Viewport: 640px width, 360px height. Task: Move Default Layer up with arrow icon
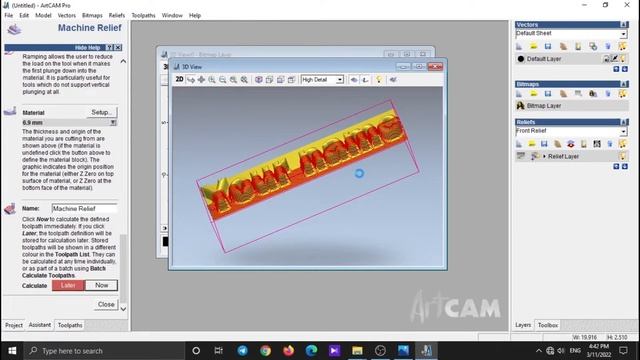pos(616,69)
